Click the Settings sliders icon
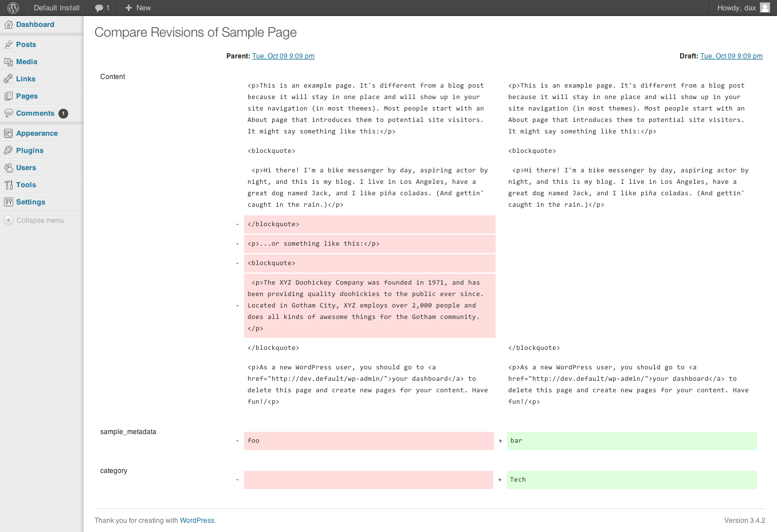Viewport: 777px width, 532px height. 8,202
